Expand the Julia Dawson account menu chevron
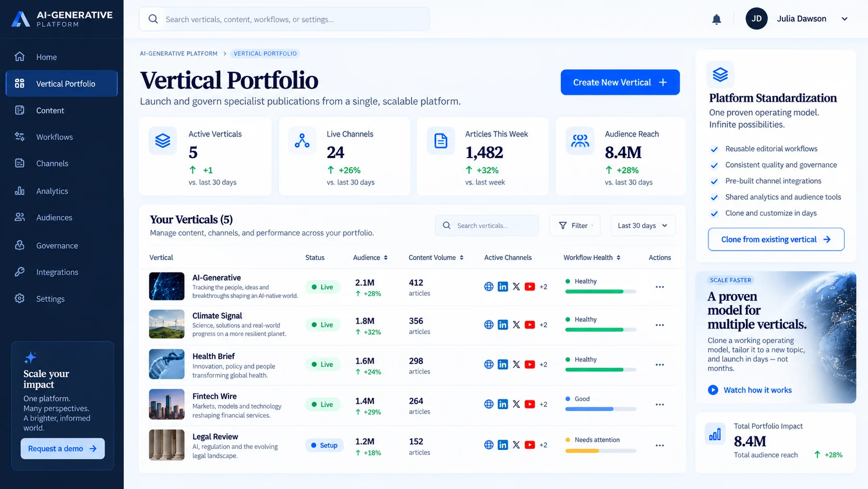This screenshot has width=868, height=489. (x=845, y=19)
